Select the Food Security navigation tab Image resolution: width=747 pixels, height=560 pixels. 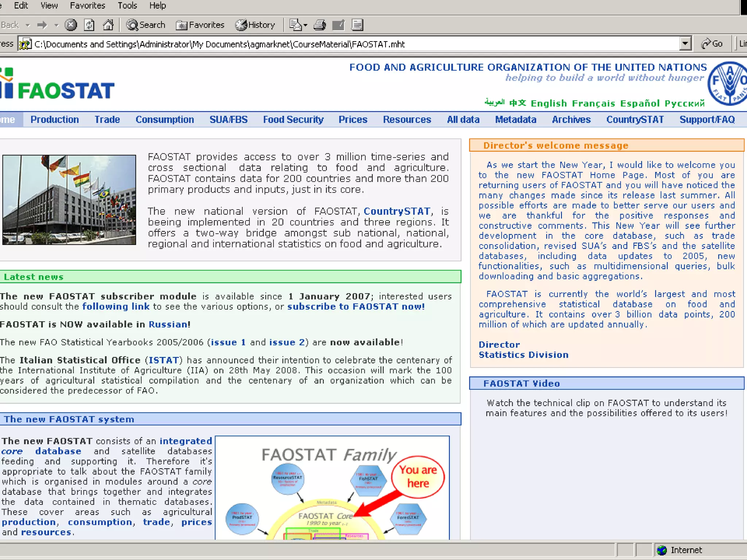pyautogui.click(x=293, y=120)
